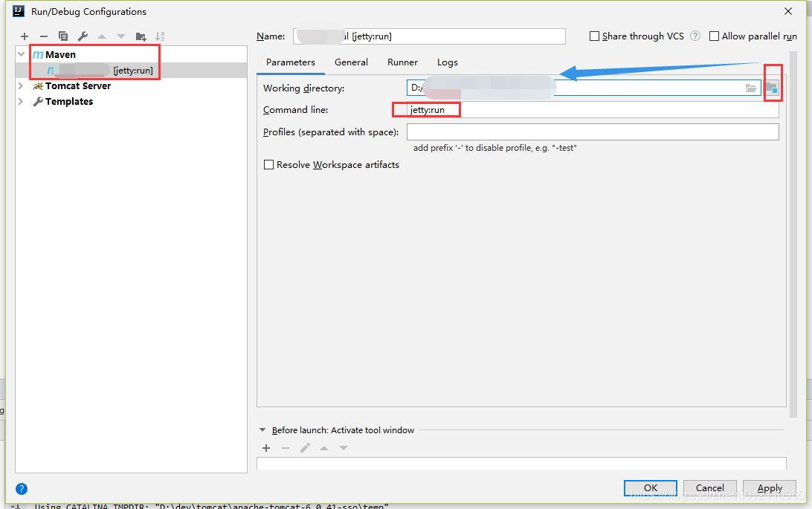Viewport: 812px width, 509px height.
Task: Remove selected configuration with minus icon
Action: click(x=43, y=36)
